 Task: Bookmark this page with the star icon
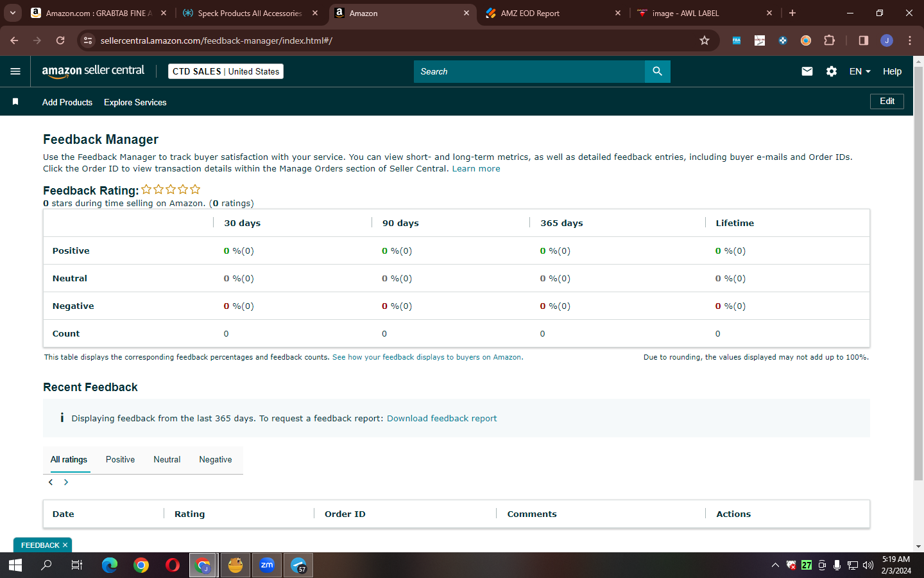pyautogui.click(x=705, y=40)
